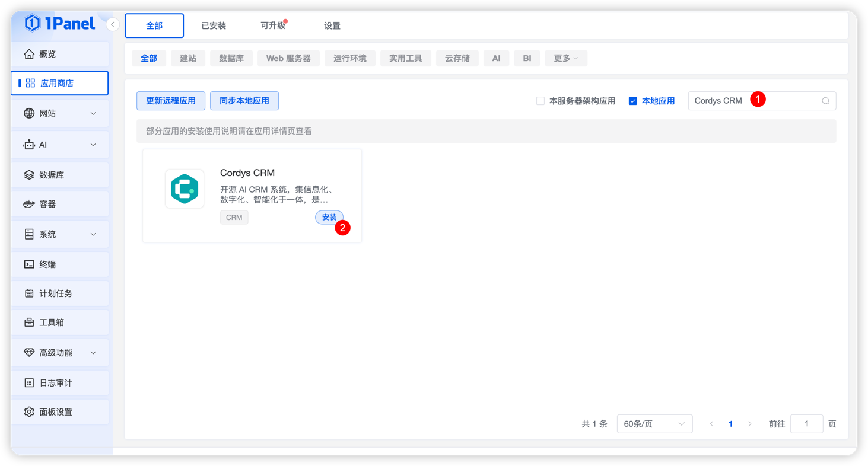The image size is (868, 466).
Task: Switch to the 全部 top tab
Action: tap(154, 25)
